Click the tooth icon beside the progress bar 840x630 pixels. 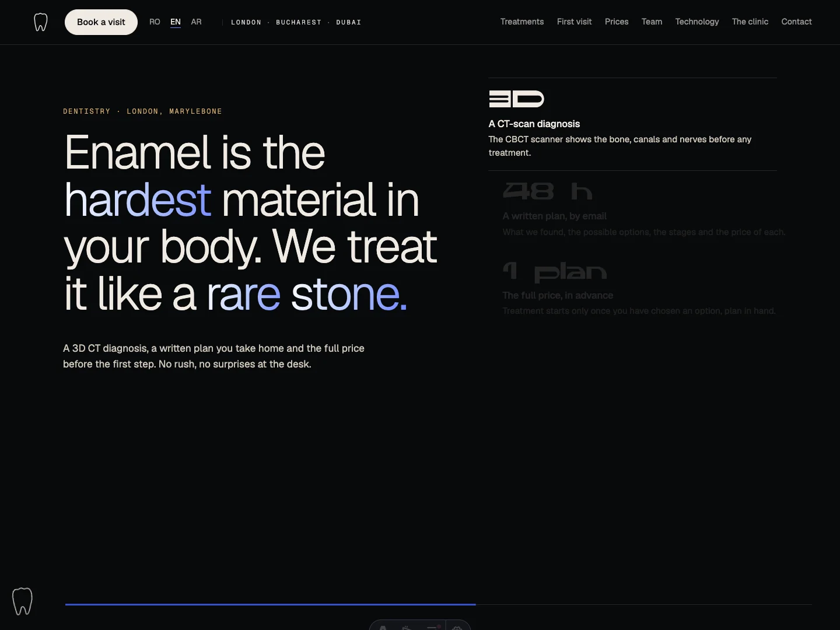22,601
